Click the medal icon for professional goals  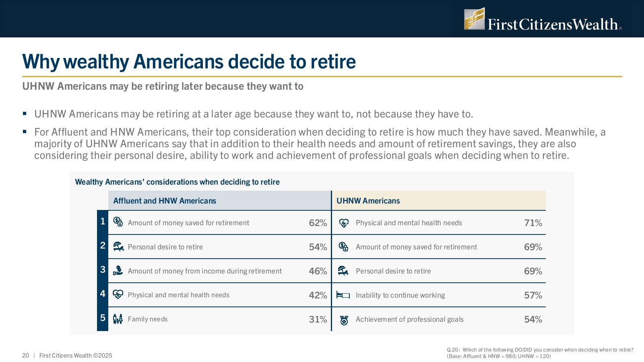tap(344, 320)
